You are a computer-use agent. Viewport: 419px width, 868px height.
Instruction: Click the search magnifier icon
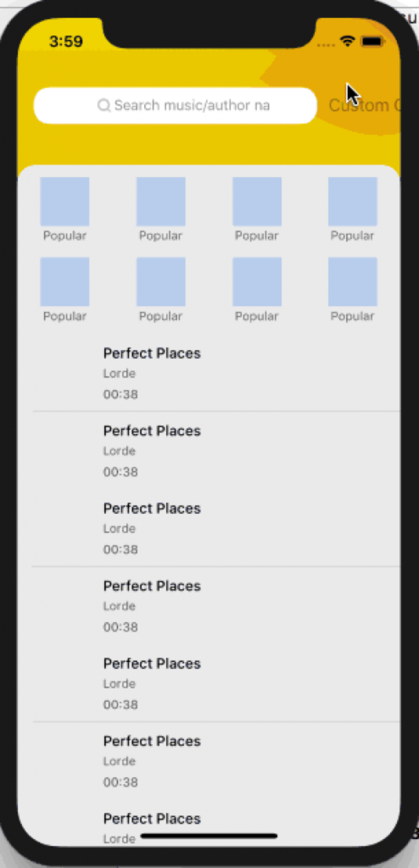[103, 105]
